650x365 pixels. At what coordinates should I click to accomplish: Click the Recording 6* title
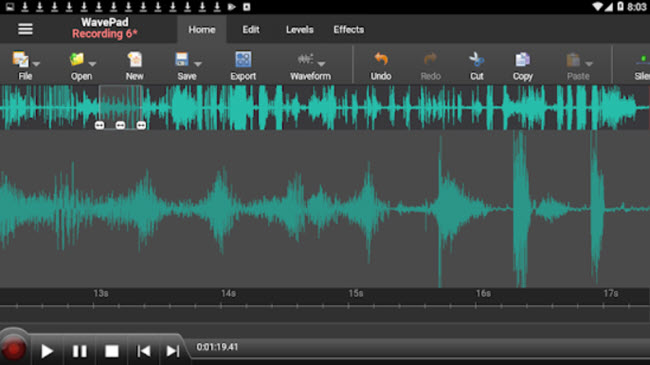[x=104, y=34]
